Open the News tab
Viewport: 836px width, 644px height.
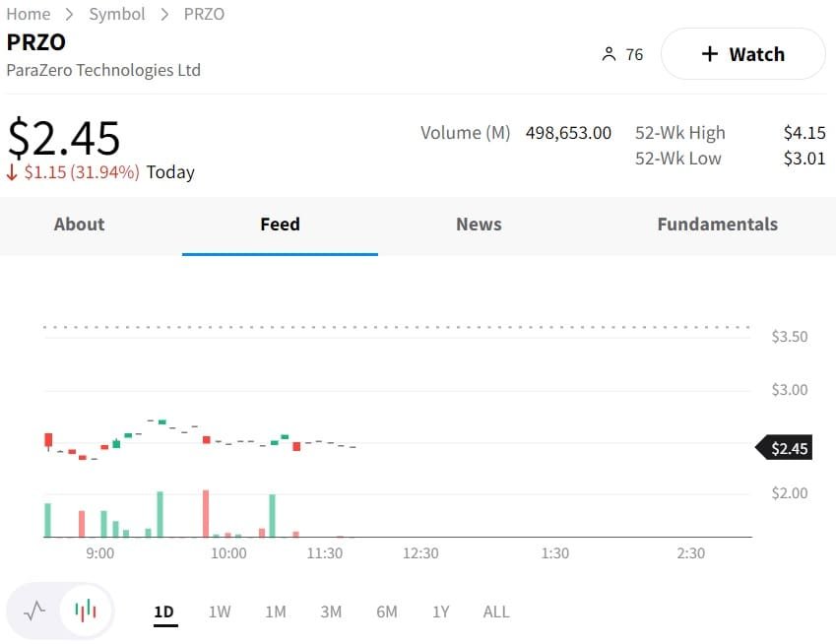click(479, 225)
